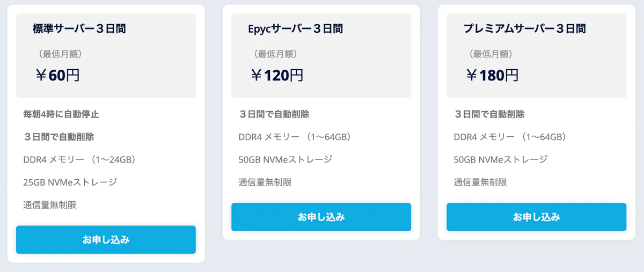
Task: Click 3日間で自動削除 in the プレミアムサーバー card
Action: click(489, 114)
